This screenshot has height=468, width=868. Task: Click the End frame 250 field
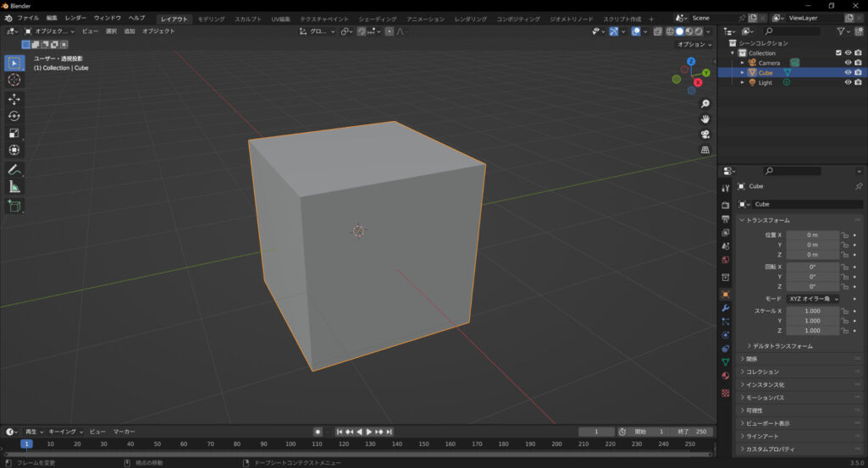pos(693,432)
